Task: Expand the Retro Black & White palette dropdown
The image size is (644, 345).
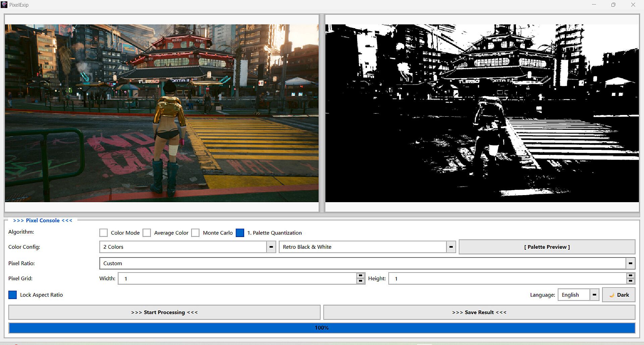Action: [x=451, y=247]
